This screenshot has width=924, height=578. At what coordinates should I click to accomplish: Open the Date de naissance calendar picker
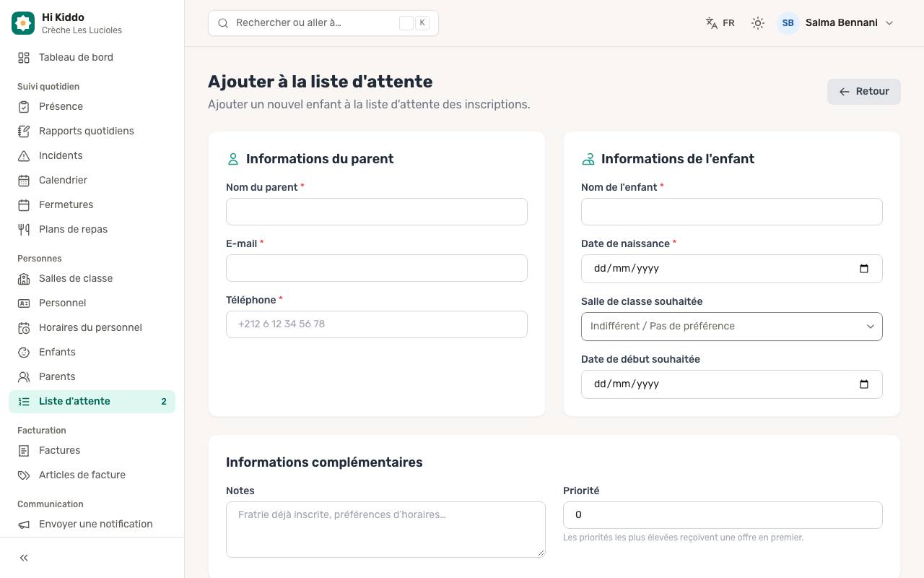[x=864, y=269]
